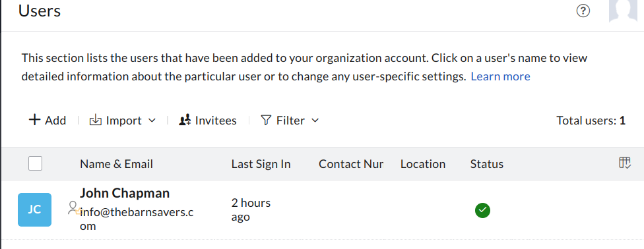Click the JC avatar thumbnail
Viewport: 644px width, 249px height.
(x=34, y=209)
